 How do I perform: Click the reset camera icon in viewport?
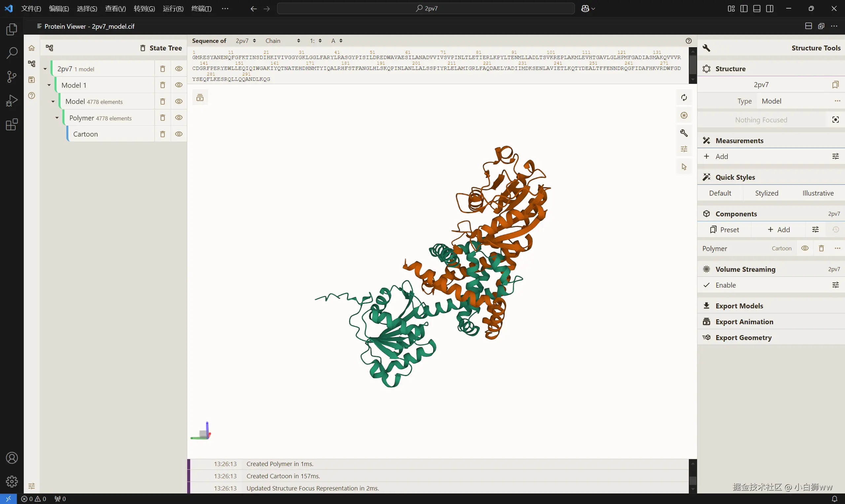pos(684,98)
